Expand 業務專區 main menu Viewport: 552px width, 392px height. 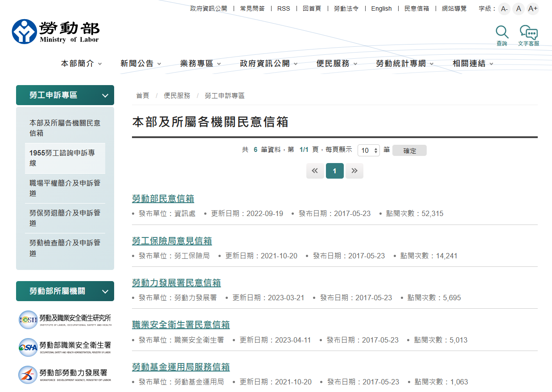[201, 64]
